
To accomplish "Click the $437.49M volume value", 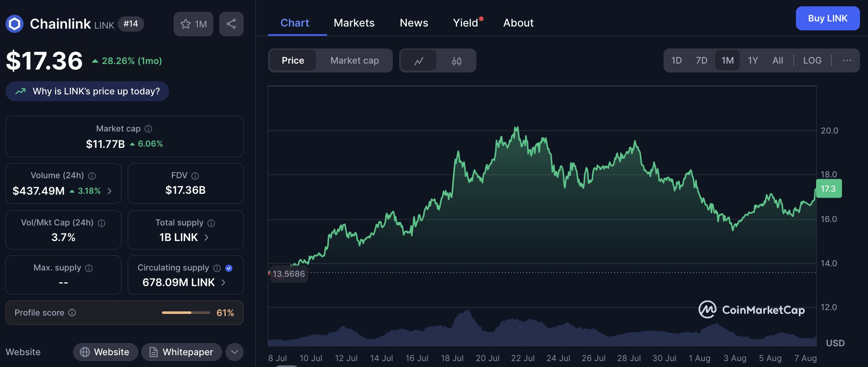I will pos(39,191).
